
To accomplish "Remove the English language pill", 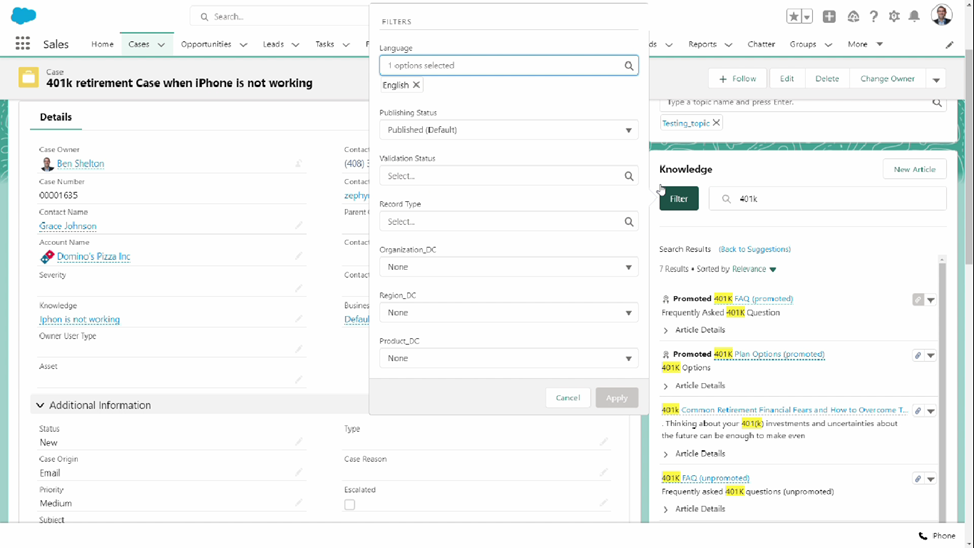I will click(x=417, y=85).
